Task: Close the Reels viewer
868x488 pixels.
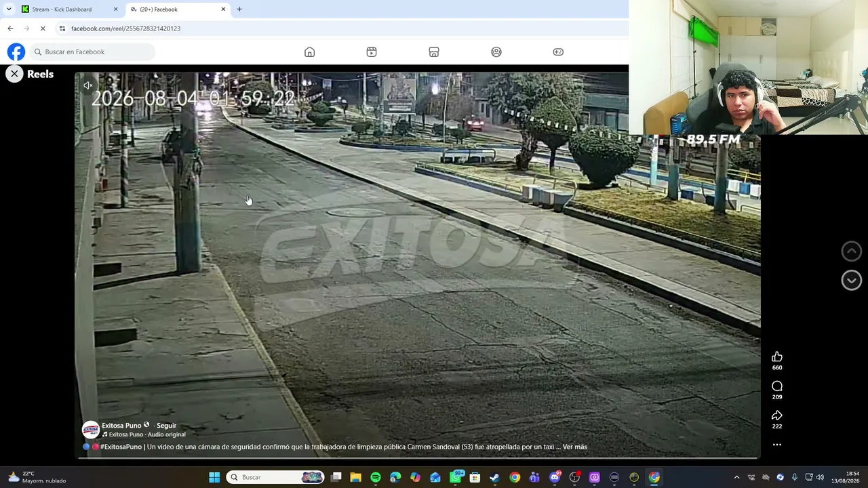Action: click(x=14, y=74)
